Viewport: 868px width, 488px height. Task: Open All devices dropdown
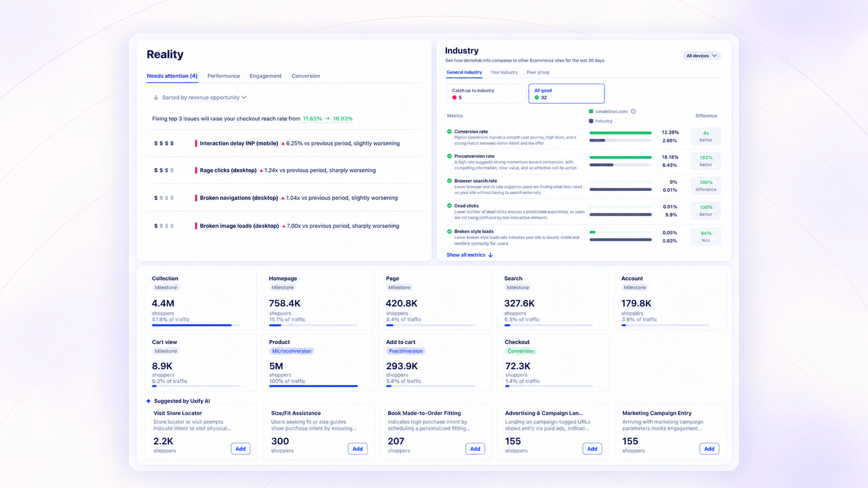701,56
